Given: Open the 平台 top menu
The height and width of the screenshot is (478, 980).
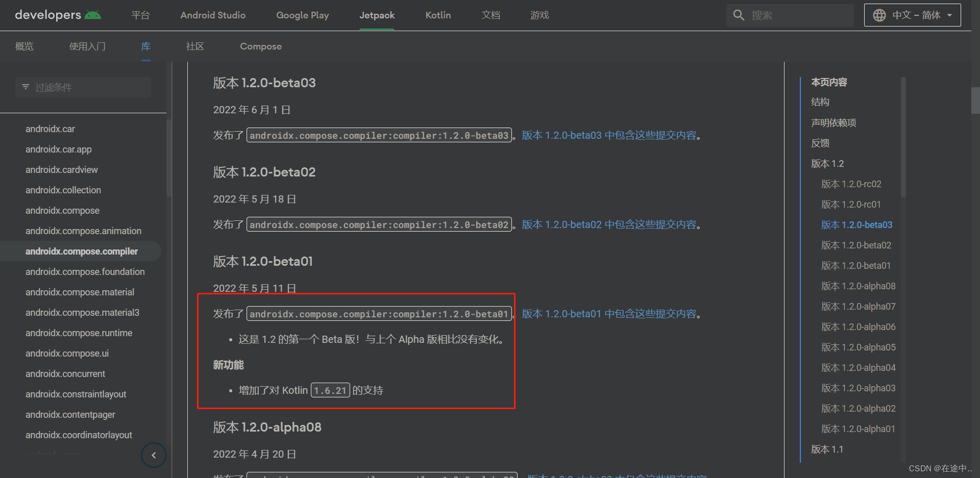Looking at the screenshot, I should 140,15.
